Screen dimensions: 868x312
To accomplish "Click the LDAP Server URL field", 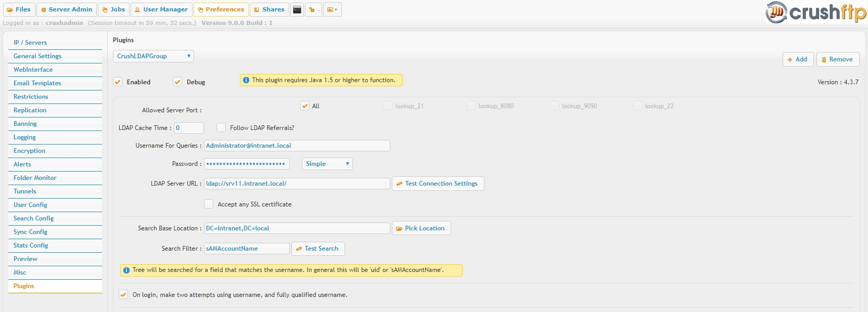I will pos(297,184).
